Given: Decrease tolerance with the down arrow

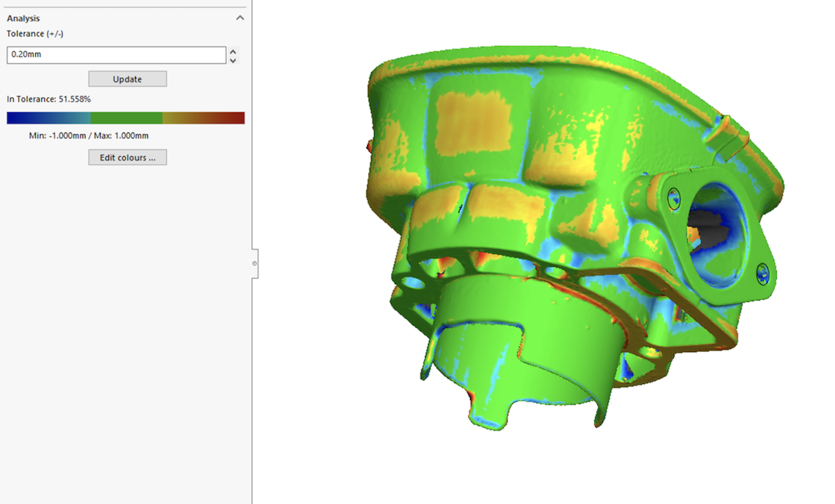Looking at the screenshot, I should point(233,60).
